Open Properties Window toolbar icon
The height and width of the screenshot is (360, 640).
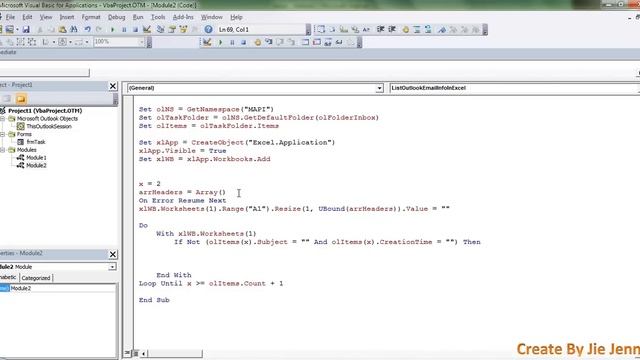click(x=172, y=29)
